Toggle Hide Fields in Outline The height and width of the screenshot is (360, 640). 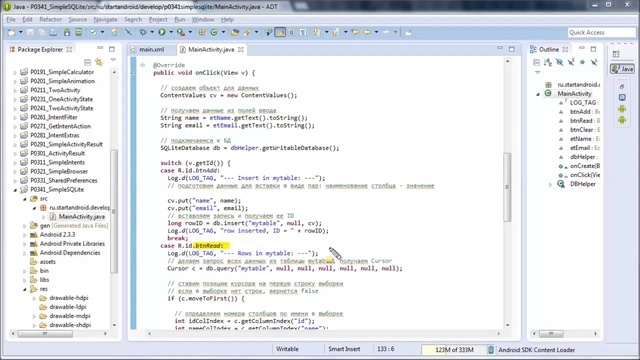[560, 62]
